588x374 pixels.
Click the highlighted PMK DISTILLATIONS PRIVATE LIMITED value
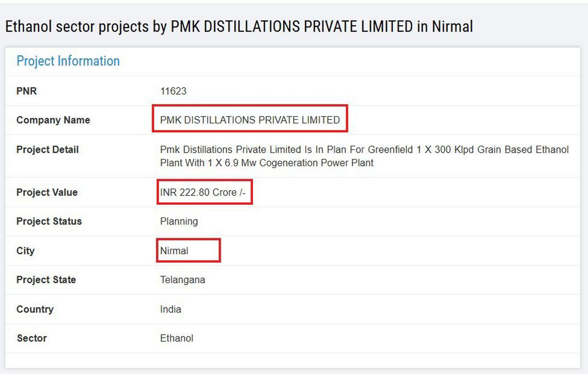tap(250, 120)
